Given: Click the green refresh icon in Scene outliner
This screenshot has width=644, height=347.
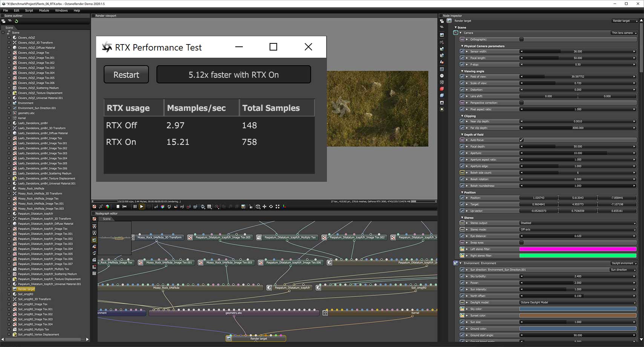Looking at the screenshot, I should pos(16,21).
